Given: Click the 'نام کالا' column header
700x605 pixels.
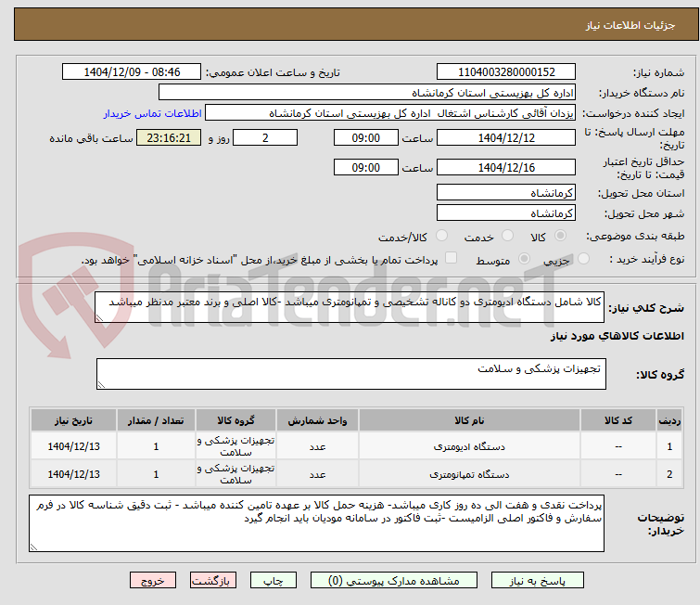Looking at the screenshot, I should pyautogui.click(x=469, y=420).
